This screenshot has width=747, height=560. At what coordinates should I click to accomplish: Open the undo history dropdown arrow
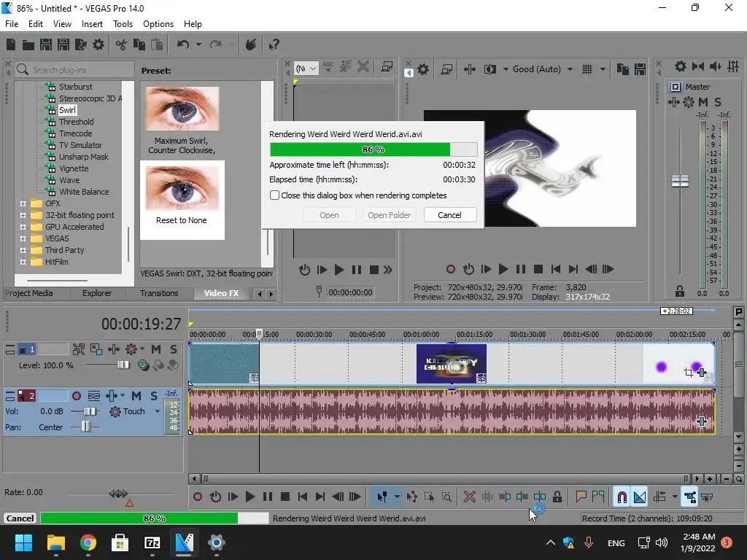click(x=198, y=44)
